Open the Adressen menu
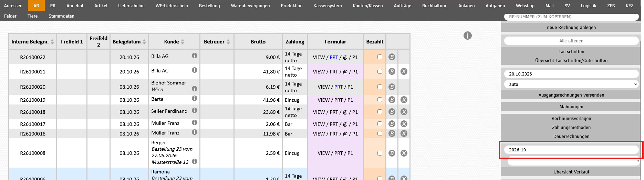 point(13,6)
